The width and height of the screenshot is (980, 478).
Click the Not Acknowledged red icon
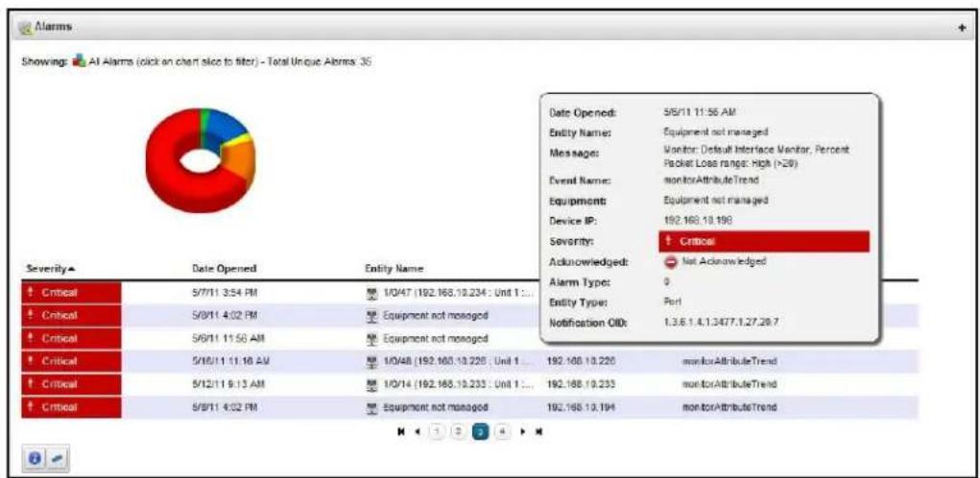(x=669, y=261)
